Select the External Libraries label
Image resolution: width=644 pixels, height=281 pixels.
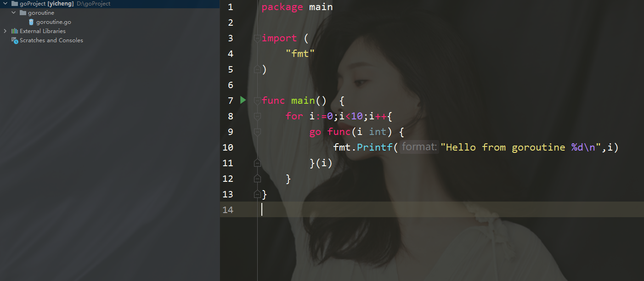click(x=42, y=31)
